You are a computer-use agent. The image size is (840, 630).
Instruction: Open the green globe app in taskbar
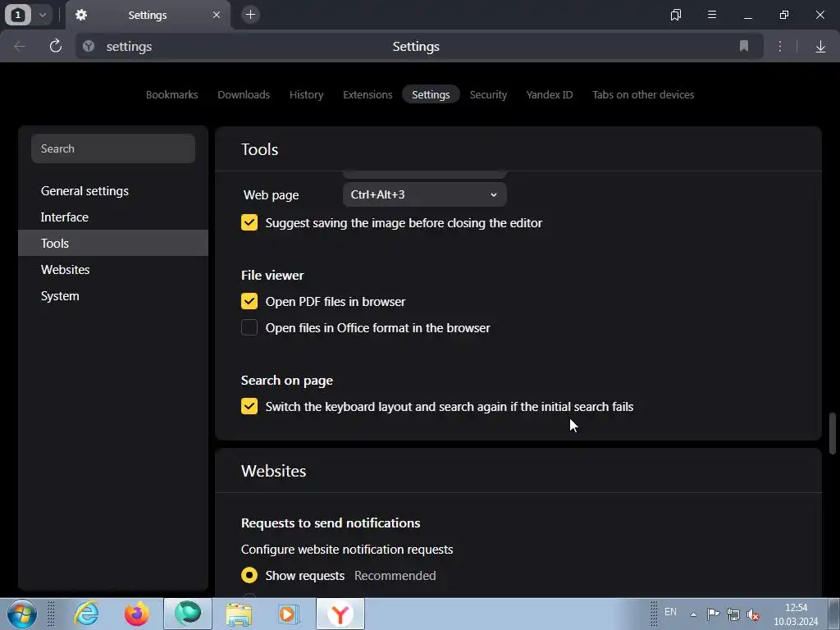188,614
